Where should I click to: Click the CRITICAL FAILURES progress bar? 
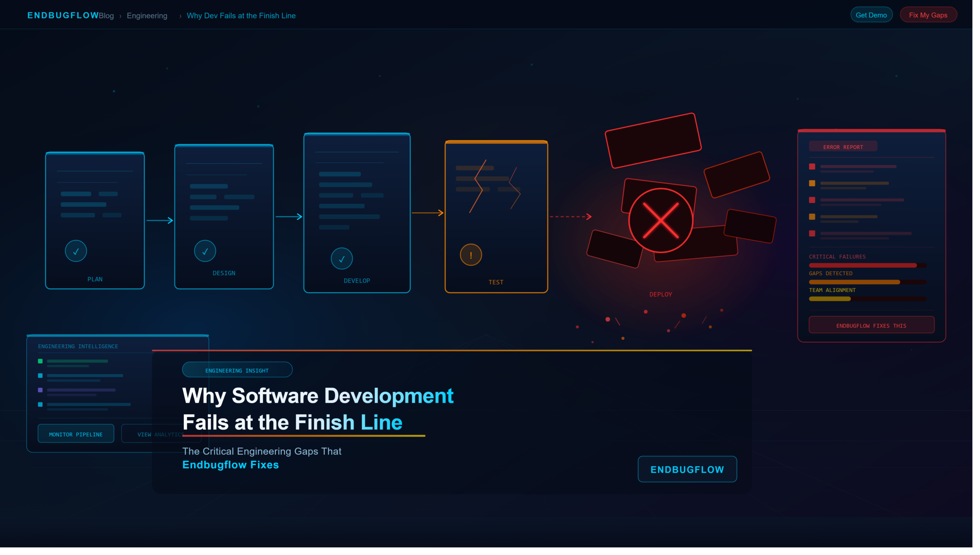(x=867, y=265)
